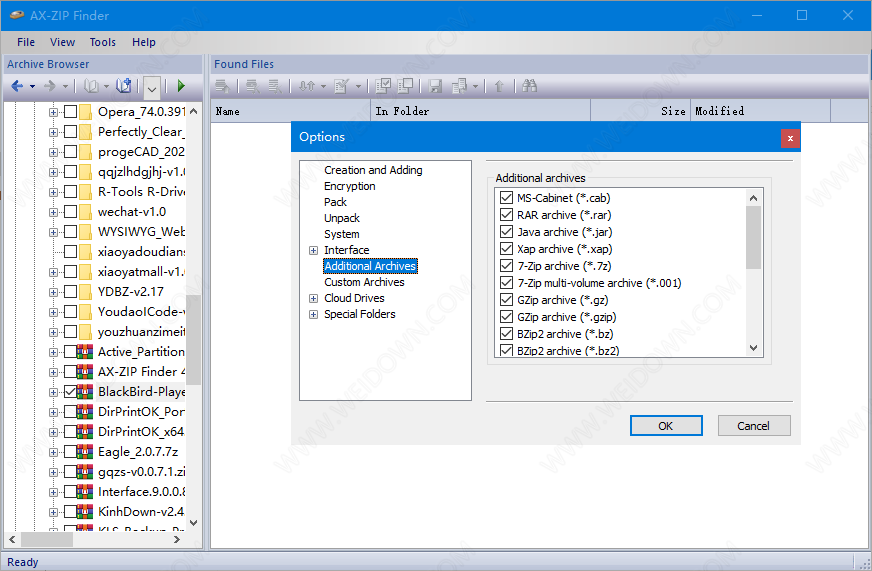Click the add bookmark icon with plus
872x571 pixels.
(123, 86)
